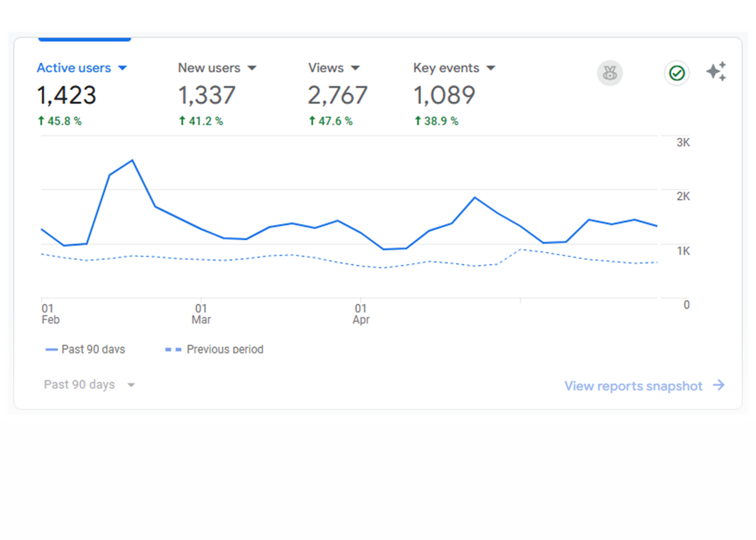Click the 38.9 % change indicator
Screen dimensions: 756x540
(438, 120)
